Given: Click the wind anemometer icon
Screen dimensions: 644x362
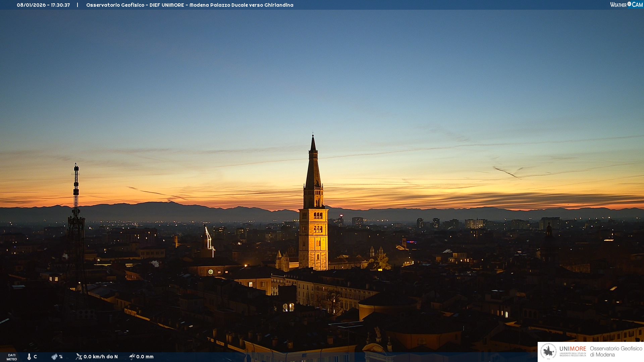Looking at the screenshot, I should 79,357.
